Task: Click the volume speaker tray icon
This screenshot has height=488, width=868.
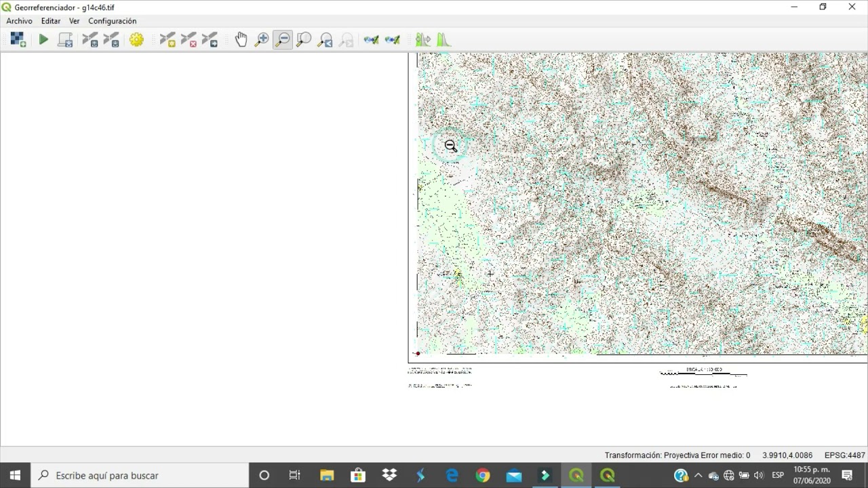Action: [x=759, y=475]
